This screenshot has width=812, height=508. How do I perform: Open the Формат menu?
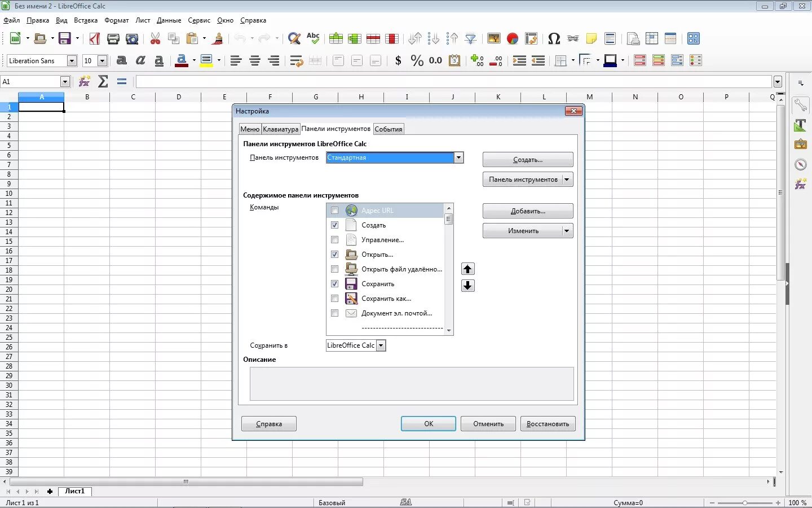[117, 20]
